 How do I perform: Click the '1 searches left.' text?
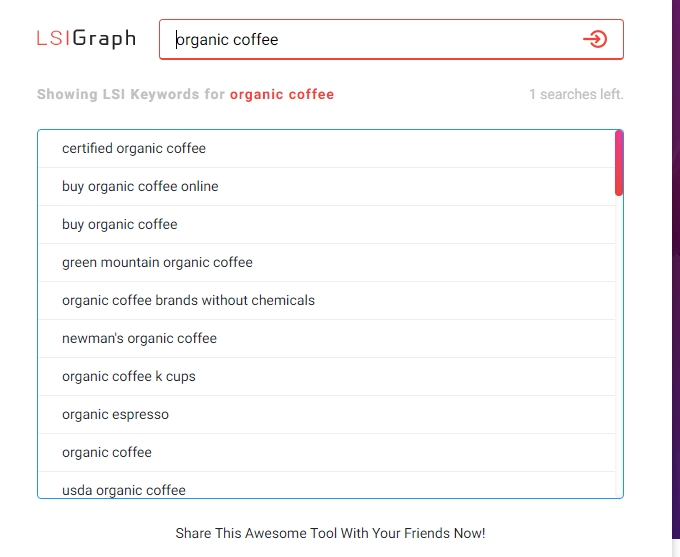coord(576,95)
